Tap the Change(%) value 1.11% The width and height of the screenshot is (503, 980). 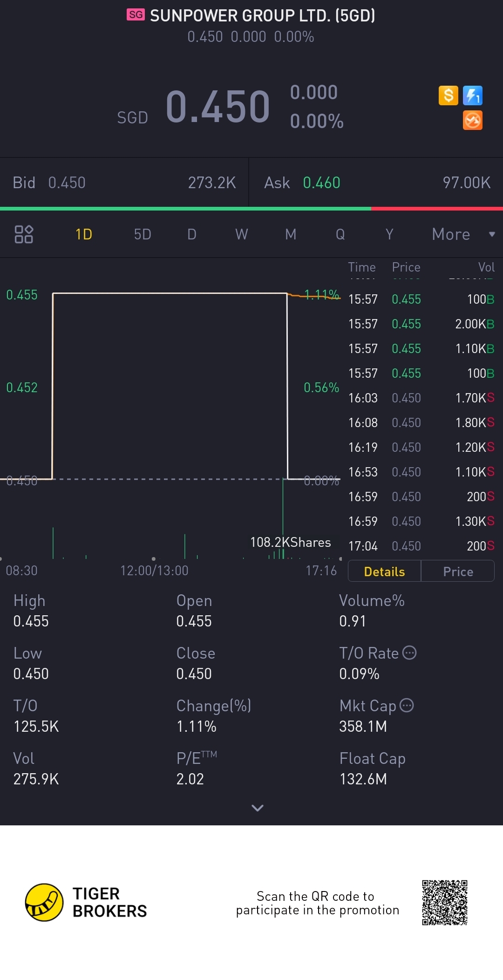pyautogui.click(x=196, y=726)
